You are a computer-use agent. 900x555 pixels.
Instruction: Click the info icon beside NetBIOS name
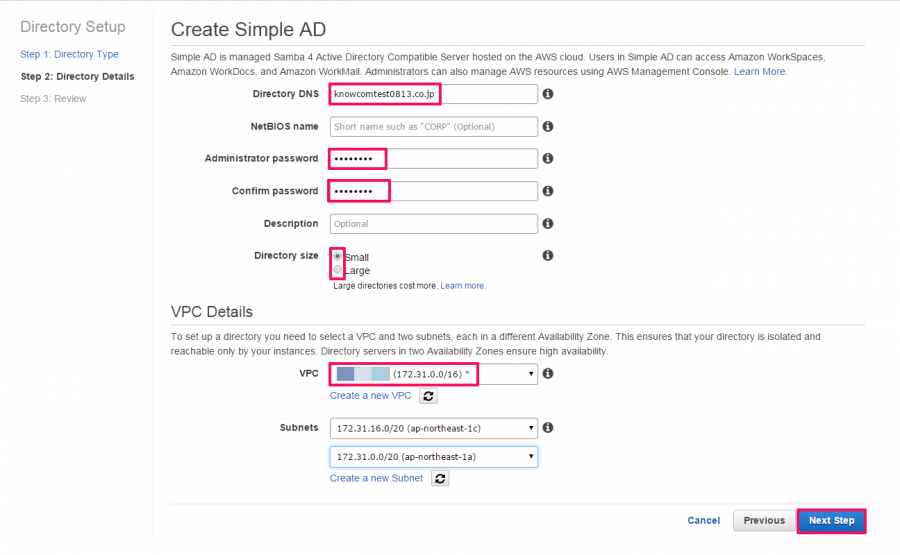click(548, 126)
